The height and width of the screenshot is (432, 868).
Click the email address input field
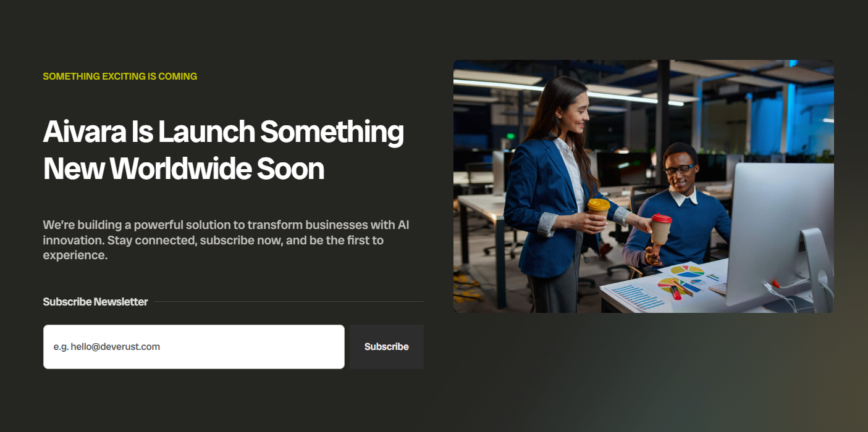coord(193,347)
